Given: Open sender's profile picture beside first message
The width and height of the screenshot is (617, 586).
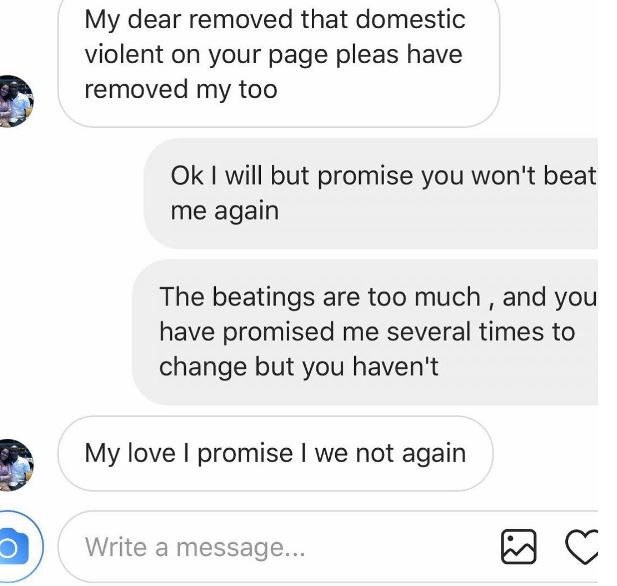Looking at the screenshot, I should (15, 101).
